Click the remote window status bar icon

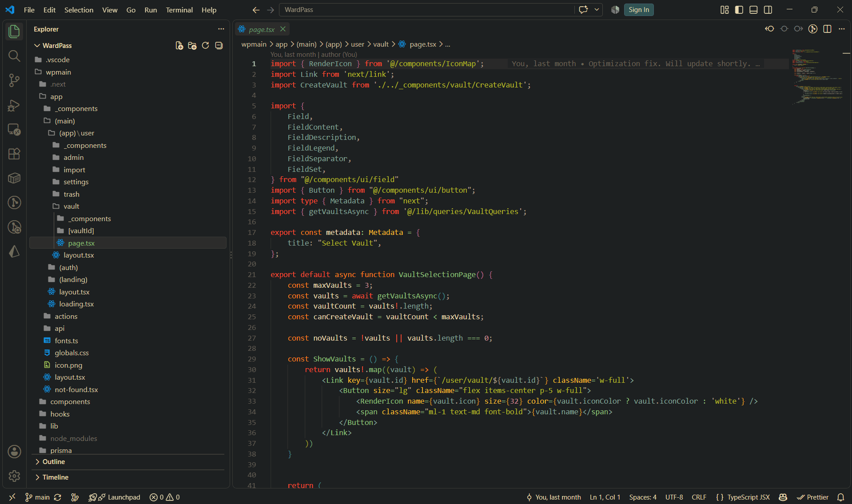point(12,497)
